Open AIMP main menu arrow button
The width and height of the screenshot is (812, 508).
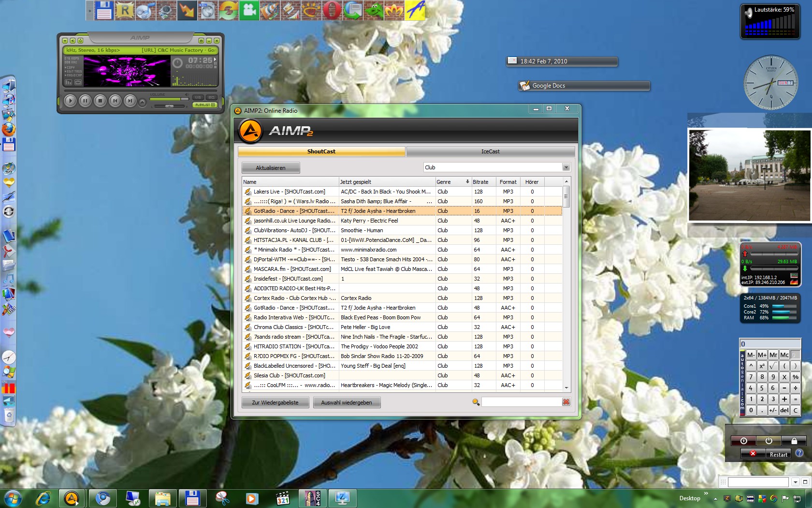pyautogui.click(x=65, y=41)
